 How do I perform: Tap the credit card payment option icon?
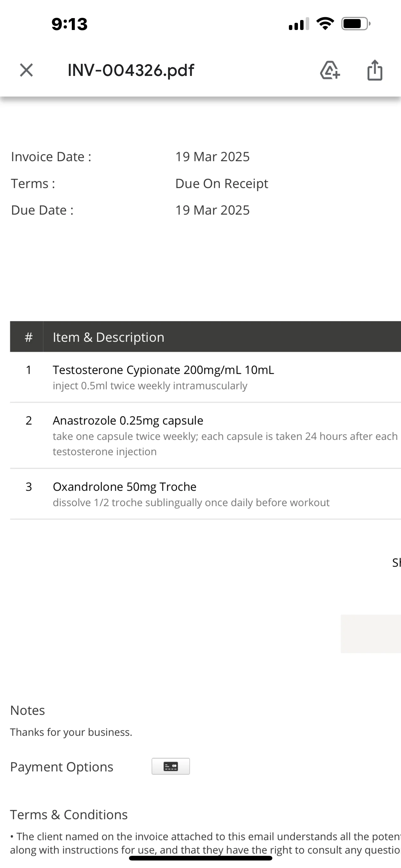[x=171, y=766]
